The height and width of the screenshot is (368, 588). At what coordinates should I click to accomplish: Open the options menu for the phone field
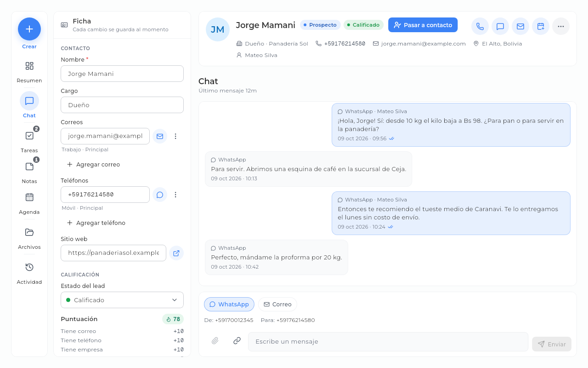coord(175,195)
